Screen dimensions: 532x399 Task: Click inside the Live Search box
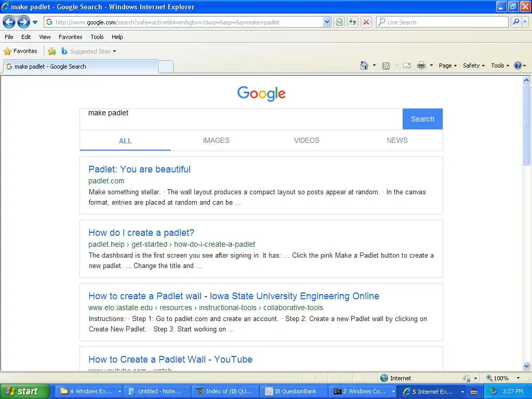(442, 22)
